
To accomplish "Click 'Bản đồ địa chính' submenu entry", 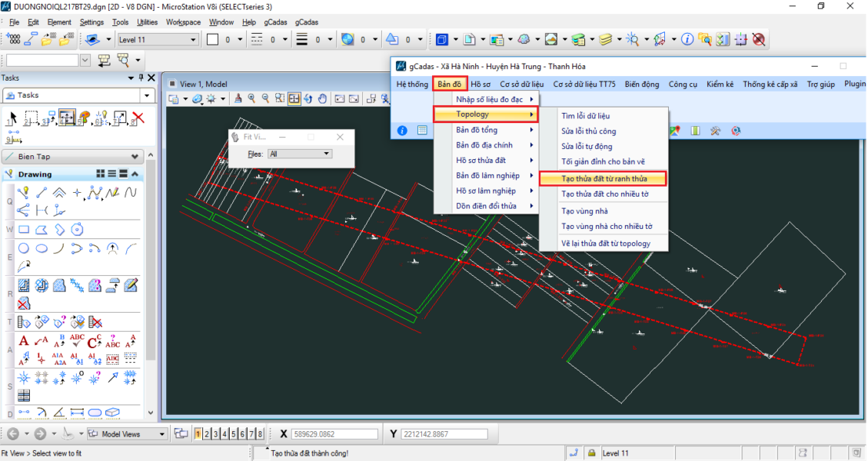I will (x=484, y=145).
